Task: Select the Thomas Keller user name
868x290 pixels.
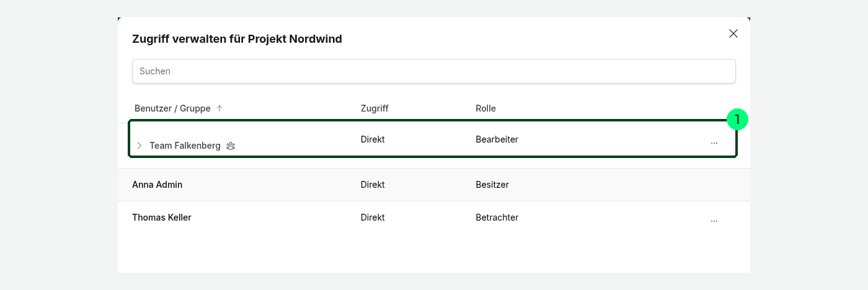Action: [x=162, y=217]
